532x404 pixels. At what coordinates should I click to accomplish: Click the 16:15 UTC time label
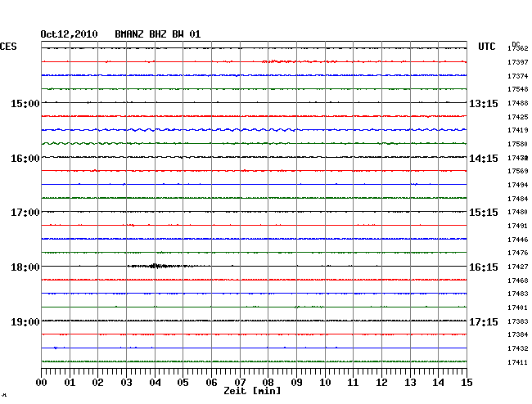[x=484, y=267]
